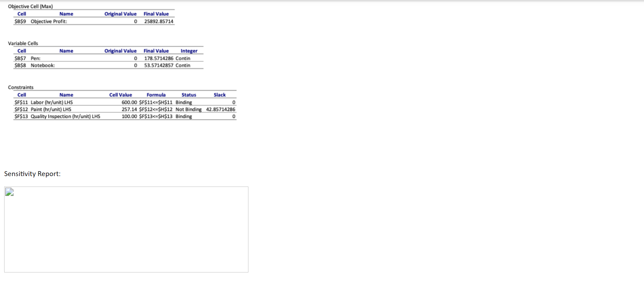The width and height of the screenshot is (644, 285).
Task: Click the Objective Profit original value 0
Action: [x=136, y=21]
